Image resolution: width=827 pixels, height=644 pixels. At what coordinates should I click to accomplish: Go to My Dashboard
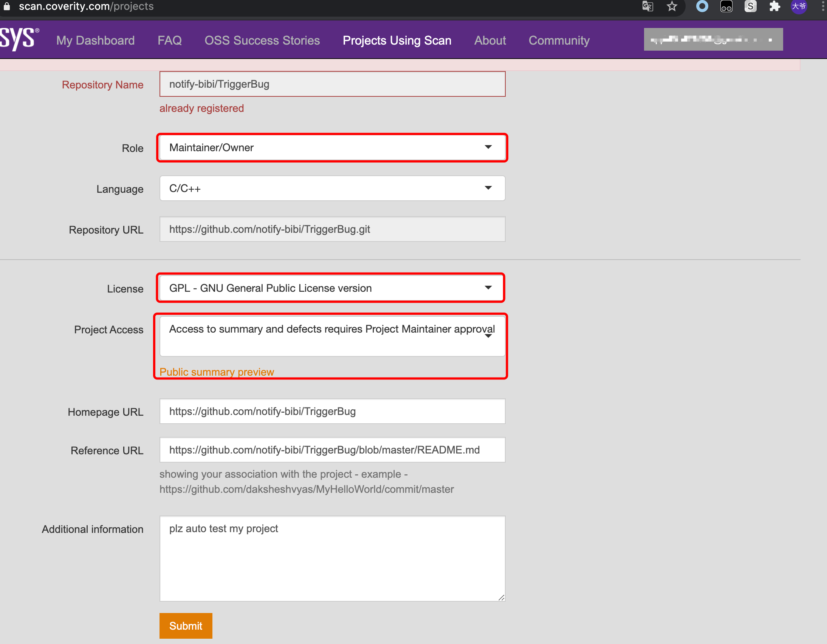(95, 40)
